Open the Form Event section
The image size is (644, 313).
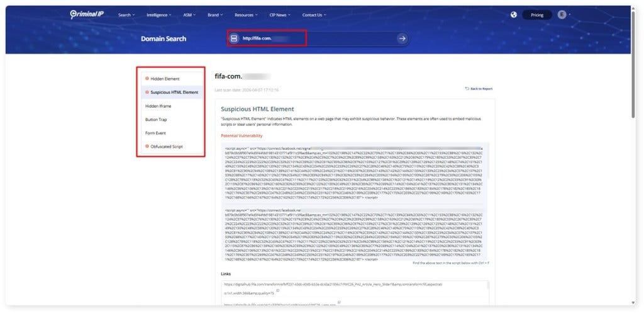[x=172, y=133]
